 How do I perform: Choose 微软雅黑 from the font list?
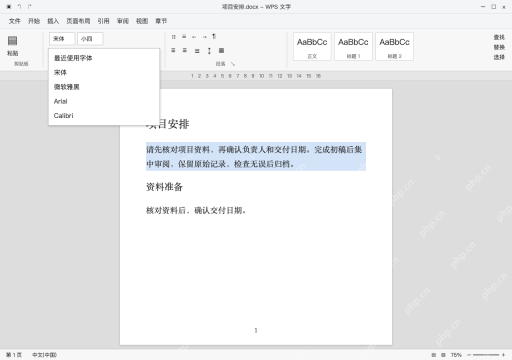(x=104, y=87)
